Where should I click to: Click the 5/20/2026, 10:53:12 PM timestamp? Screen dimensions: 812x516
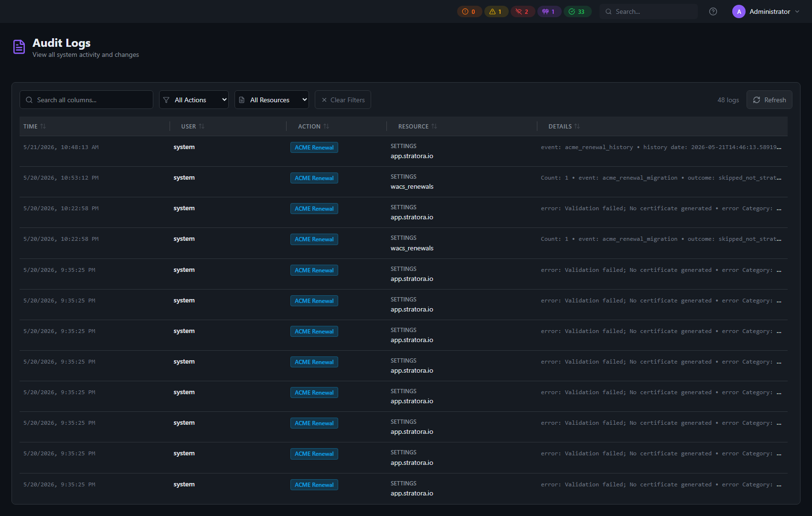pos(61,178)
